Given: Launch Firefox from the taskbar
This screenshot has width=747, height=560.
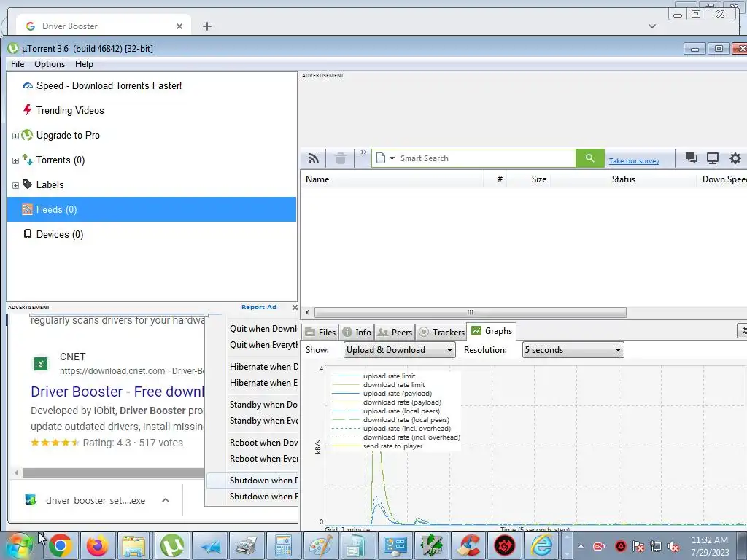Looking at the screenshot, I should coord(97,545).
